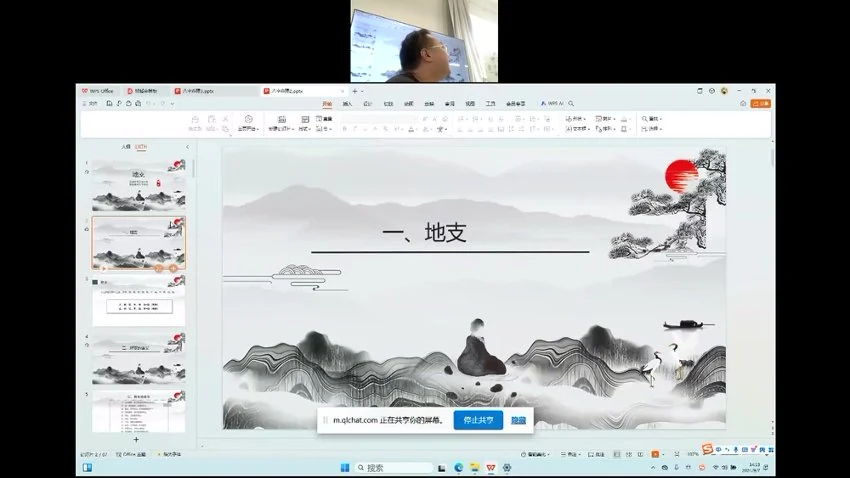850x478 pixels.
Task: Click the undo arrow in quick access toolbar
Action: 149,104
